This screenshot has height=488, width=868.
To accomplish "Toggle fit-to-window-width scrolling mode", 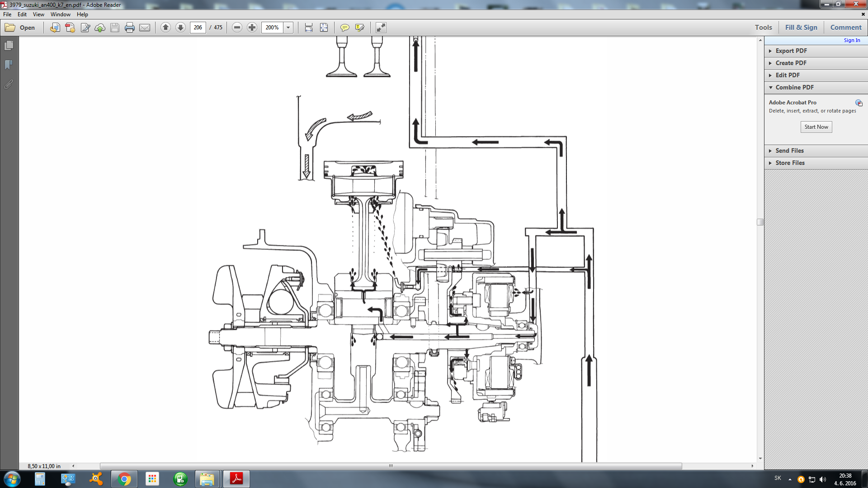I will point(309,28).
